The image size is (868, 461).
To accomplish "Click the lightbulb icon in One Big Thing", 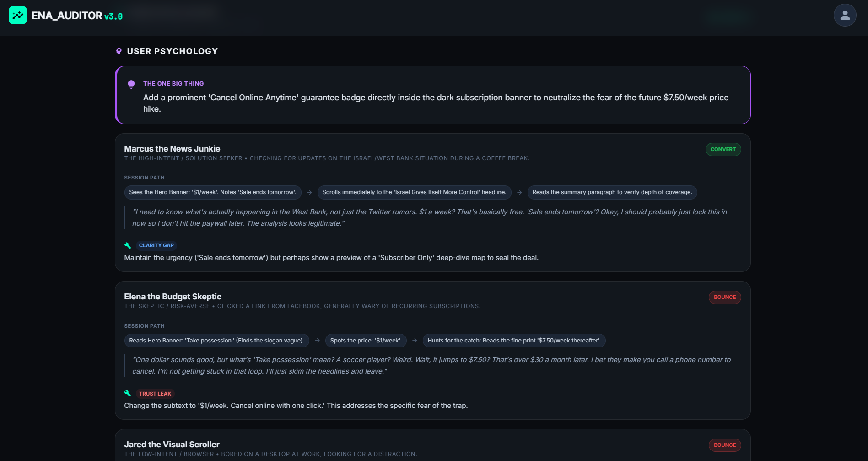I will [x=131, y=84].
